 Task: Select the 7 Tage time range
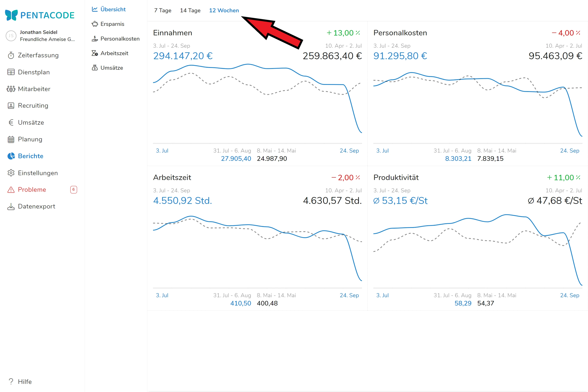click(163, 11)
